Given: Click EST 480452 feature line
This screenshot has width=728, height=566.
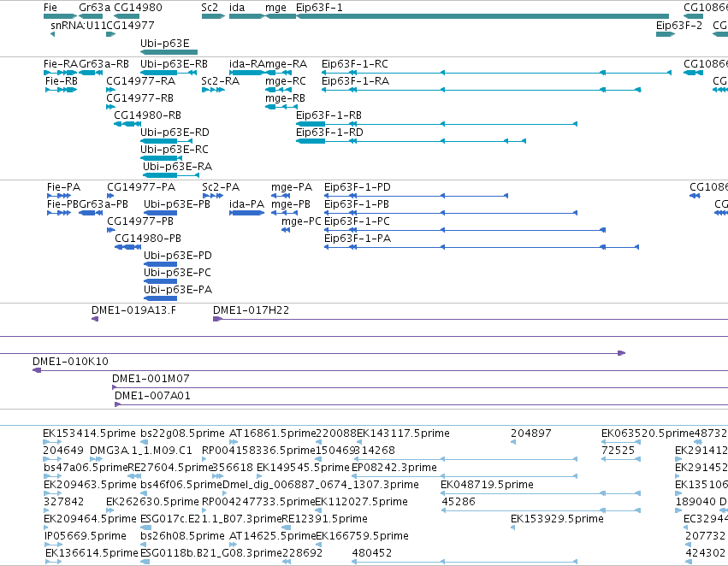Looking at the screenshot, I should (x=465, y=562).
